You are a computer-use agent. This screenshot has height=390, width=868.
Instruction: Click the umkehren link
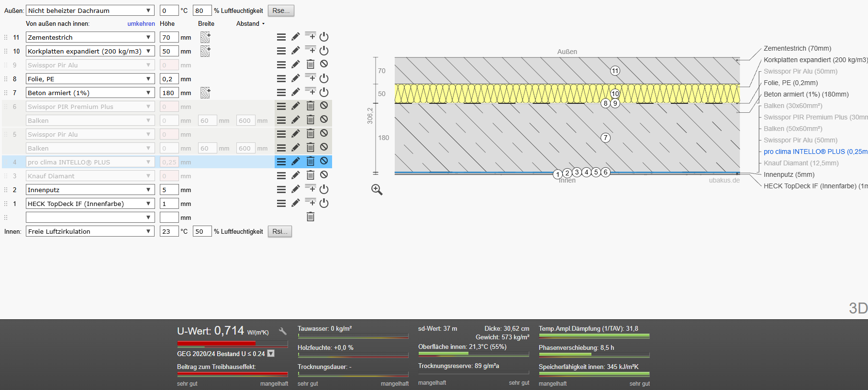click(x=141, y=23)
